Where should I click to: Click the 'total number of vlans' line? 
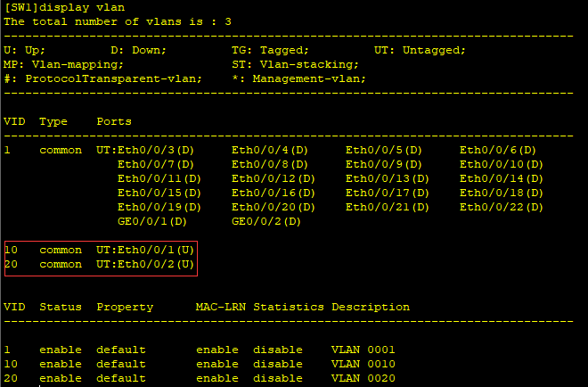[x=118, y=21]
